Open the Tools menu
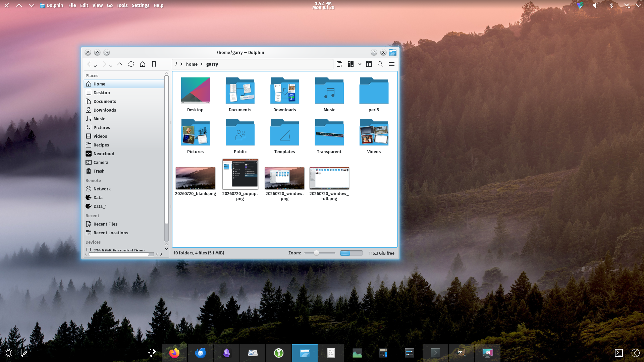The width and height of the screenshot is (644, 362). (x=122, y=5)
